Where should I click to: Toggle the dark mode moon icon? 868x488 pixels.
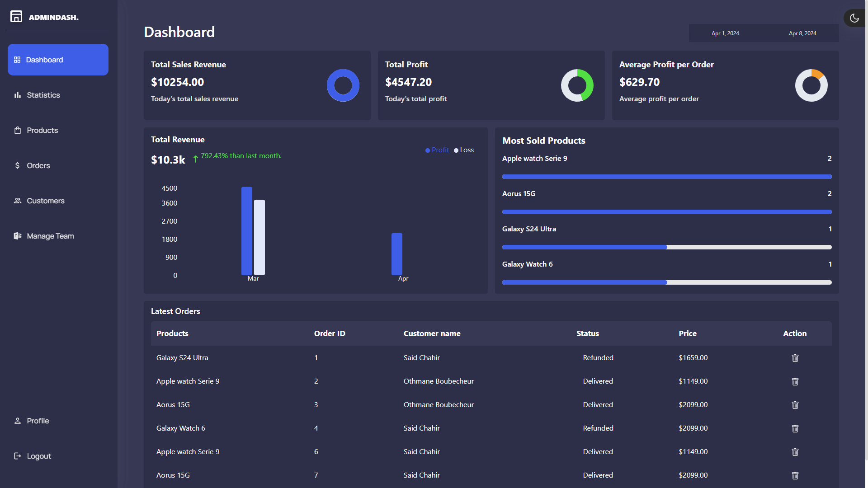tap(854, 18)
